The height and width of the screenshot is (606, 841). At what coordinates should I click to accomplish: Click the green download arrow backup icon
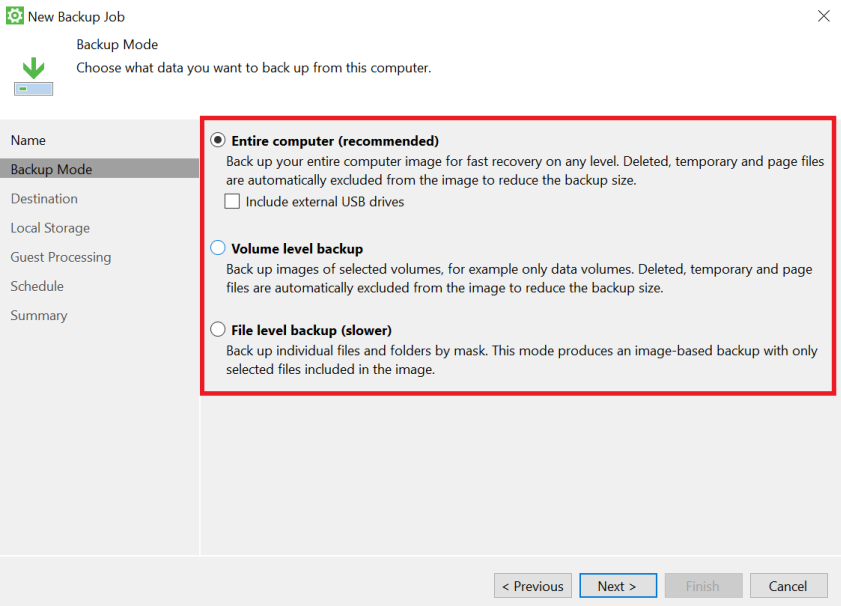[33, 77]
